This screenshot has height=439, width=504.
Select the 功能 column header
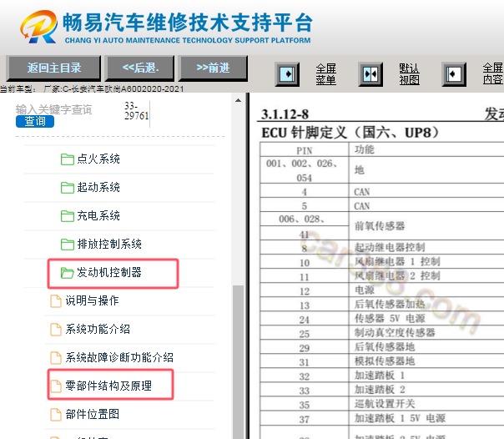(x=365, y=149)
